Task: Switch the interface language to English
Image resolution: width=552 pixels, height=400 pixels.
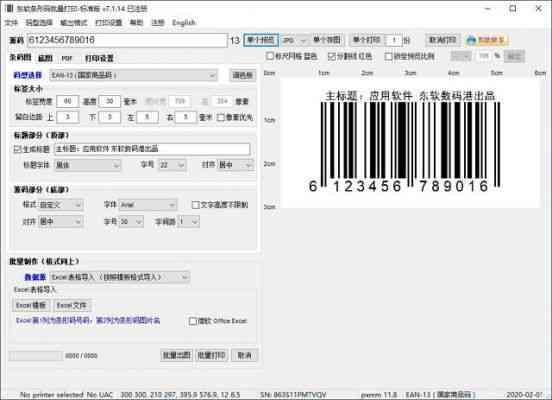Action: tap(183, 23)
